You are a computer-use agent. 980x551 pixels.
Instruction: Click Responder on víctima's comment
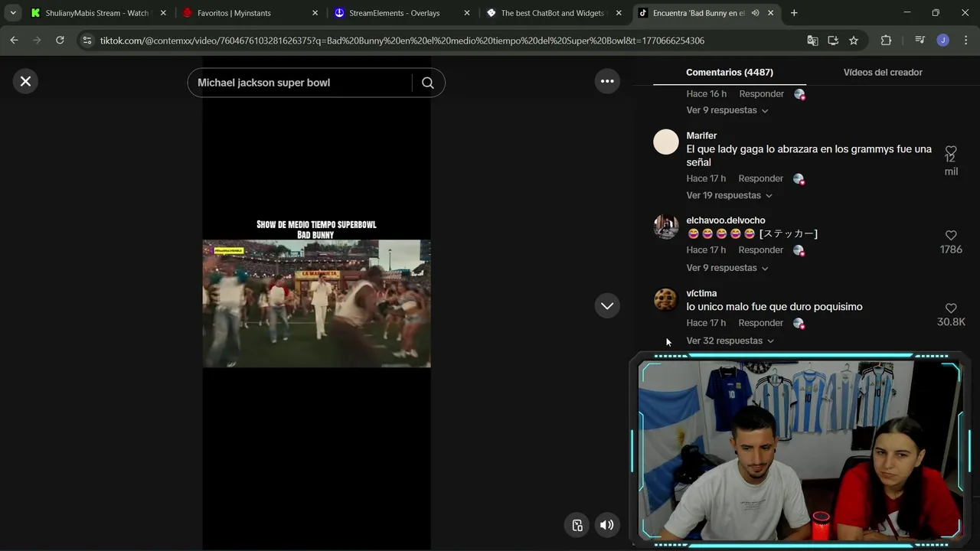(761, 323)
